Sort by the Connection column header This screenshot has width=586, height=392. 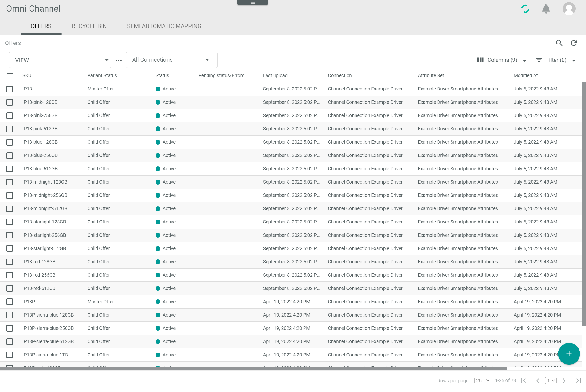pos(340,75)
